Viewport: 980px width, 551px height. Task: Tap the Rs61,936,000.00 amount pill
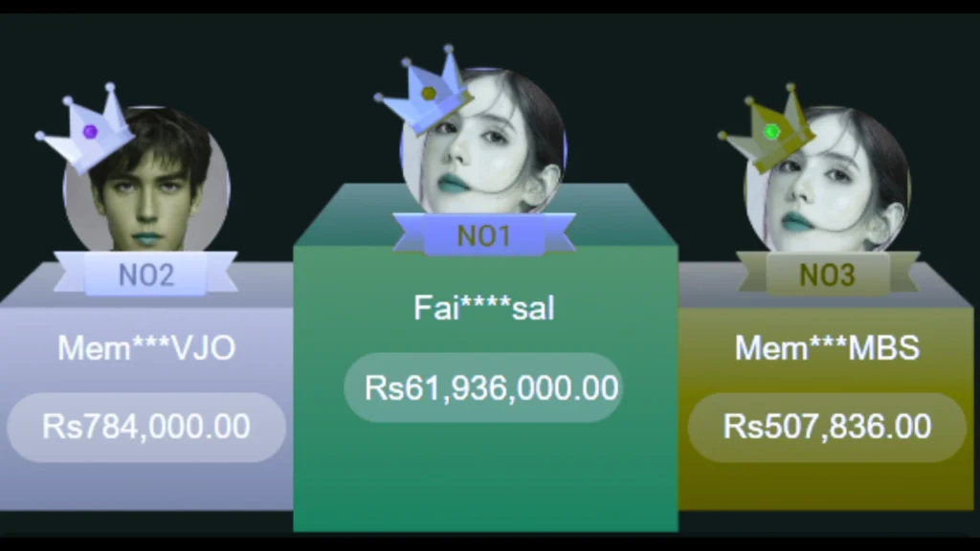483,388
